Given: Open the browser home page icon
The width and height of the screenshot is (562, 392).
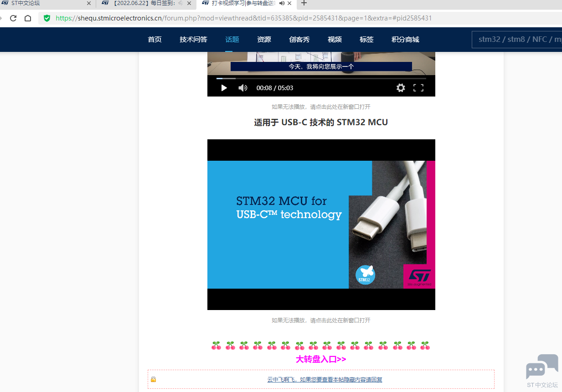Looking at the screenshot, I should click(x=28, y=18).
